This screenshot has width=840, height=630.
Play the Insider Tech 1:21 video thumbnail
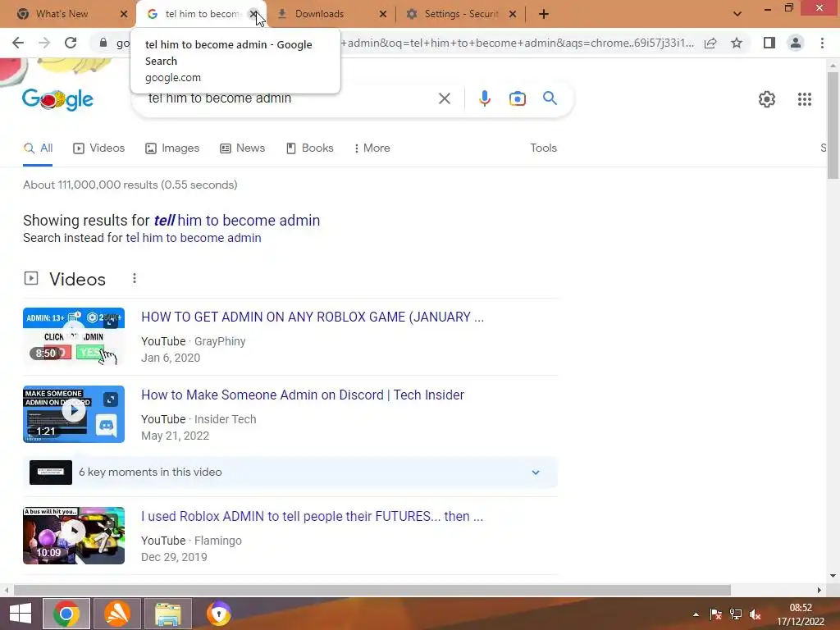click(73, 414)
